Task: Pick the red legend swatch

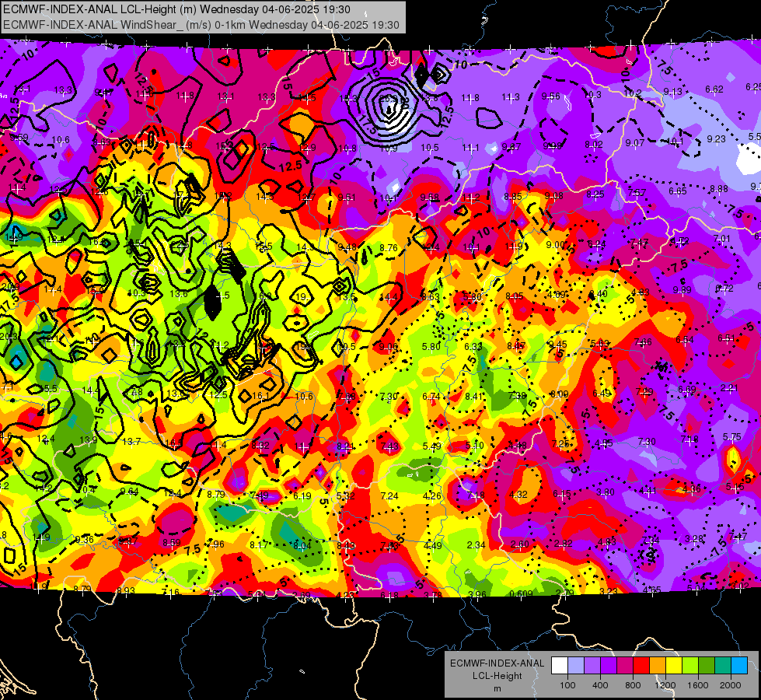Action: point(641,666)
